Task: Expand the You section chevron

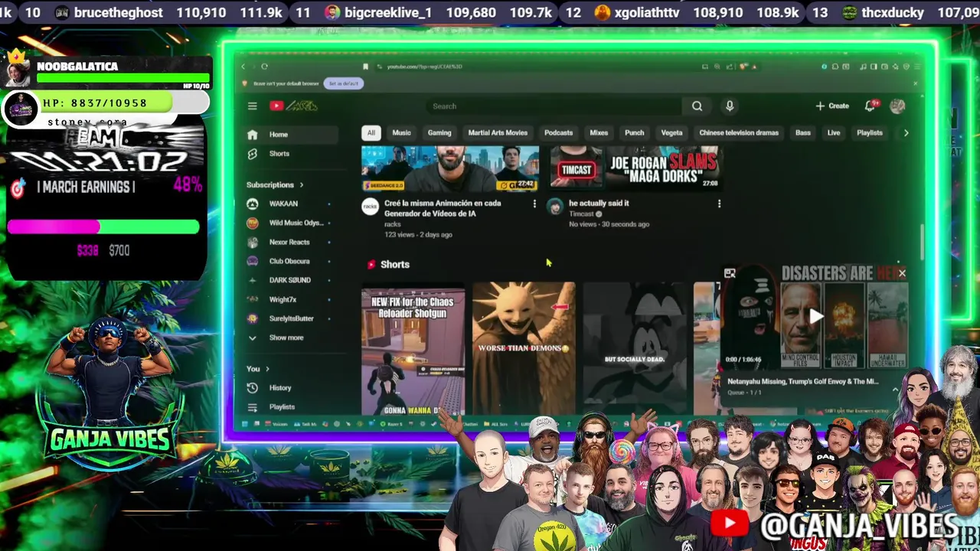Action: click(x=267, y=369)
